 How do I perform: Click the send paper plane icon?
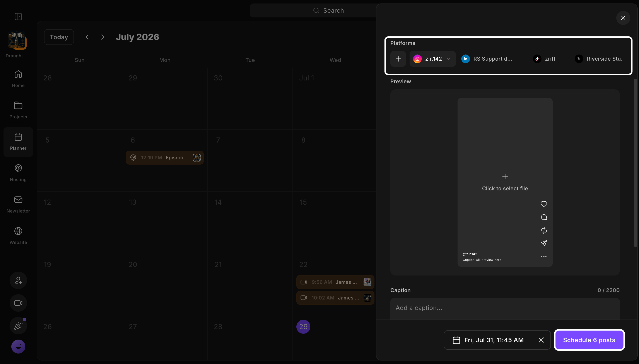pyautogui.click(x=544, y=243)
